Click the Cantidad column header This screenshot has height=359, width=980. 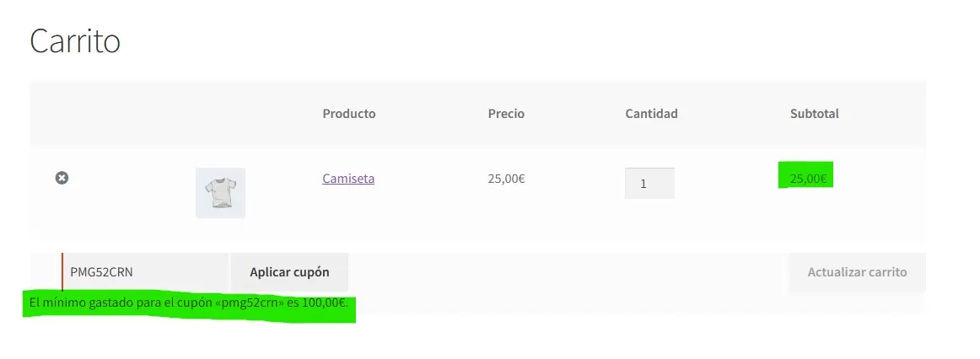(x=651, y=114)
